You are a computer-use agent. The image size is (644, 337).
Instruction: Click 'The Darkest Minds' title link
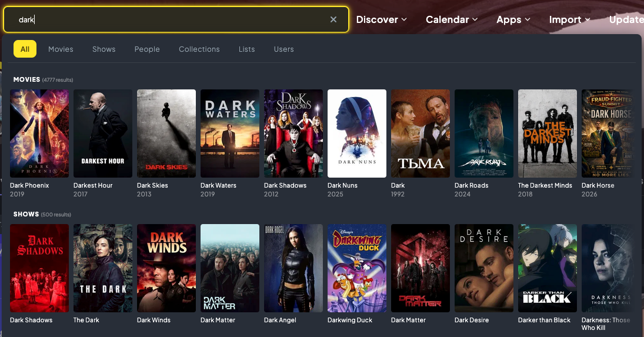tap(545, 185)
